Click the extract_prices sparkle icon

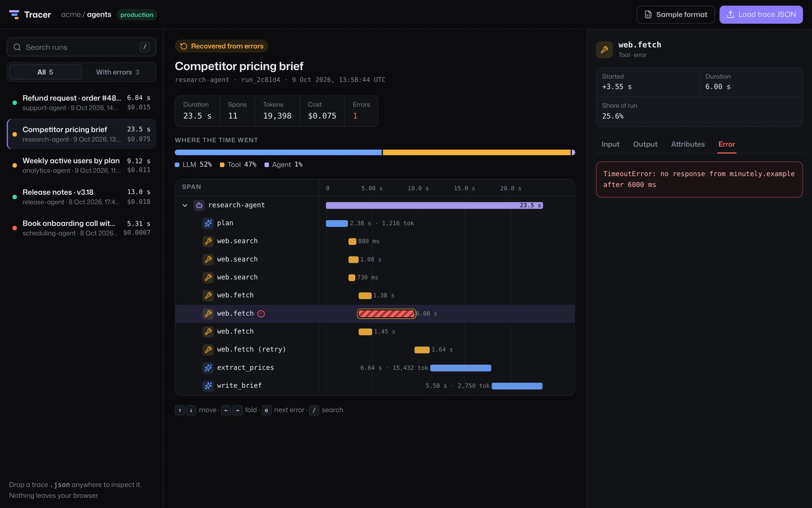click(x=208, y=368)
